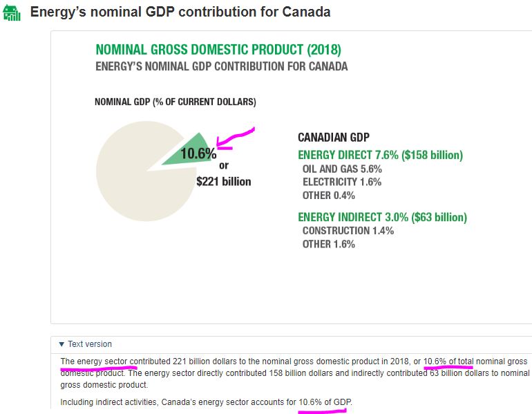Collapse the Text version disclosure triangle
Image resolution: width=532 pixels, height=414 pixels.
coord(61,344)
